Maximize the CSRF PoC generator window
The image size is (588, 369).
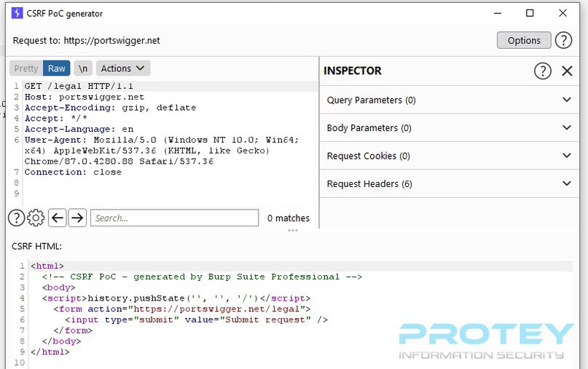pyautogui.click(x=530, y=13)
